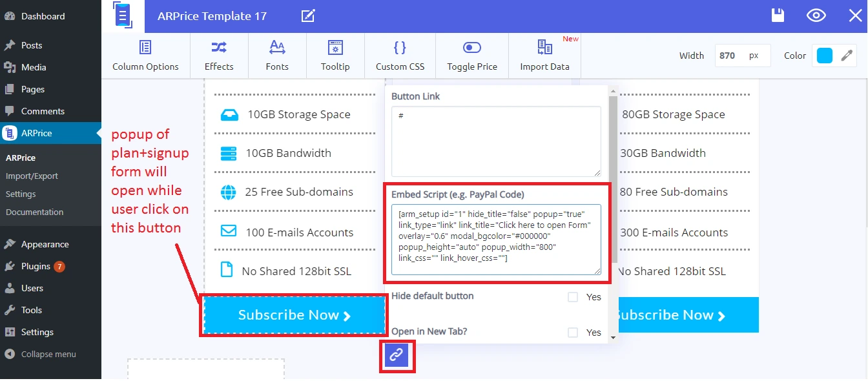Image resolution: width=868 pixels, height=381 pixels.
Task: Open the Custom CSS editor
Action: 400,56
